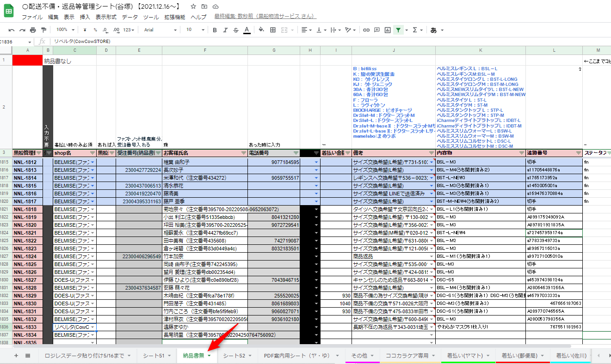Viewport: 611px width, 364px height.
Task: Open the 挿入 menu
Action: pos(85,17)
